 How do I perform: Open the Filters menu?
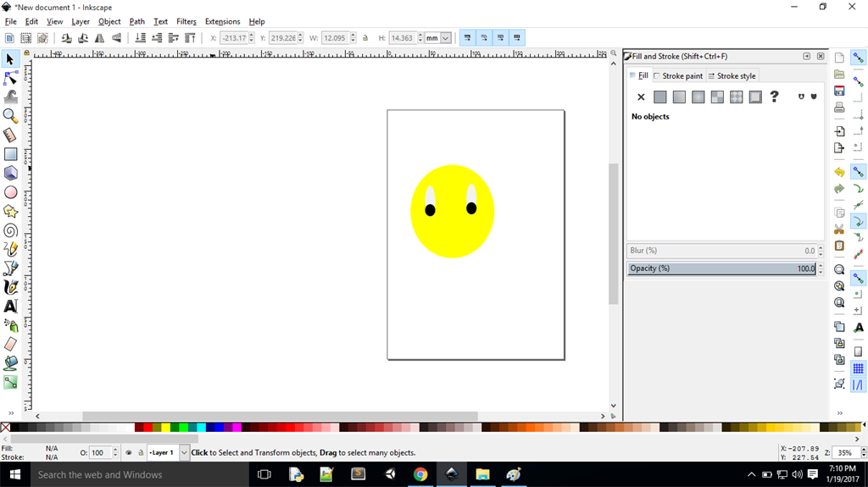pos(186,21)
